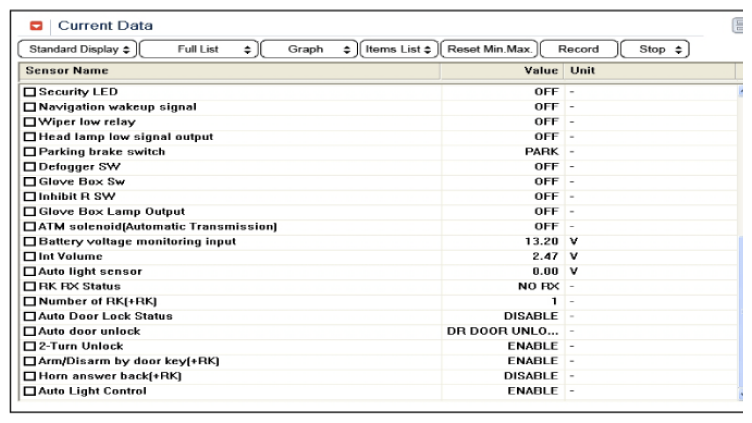Screen dimensions: 752x423
Task: Open the Items List dropdown
Action: click(399, 49)
